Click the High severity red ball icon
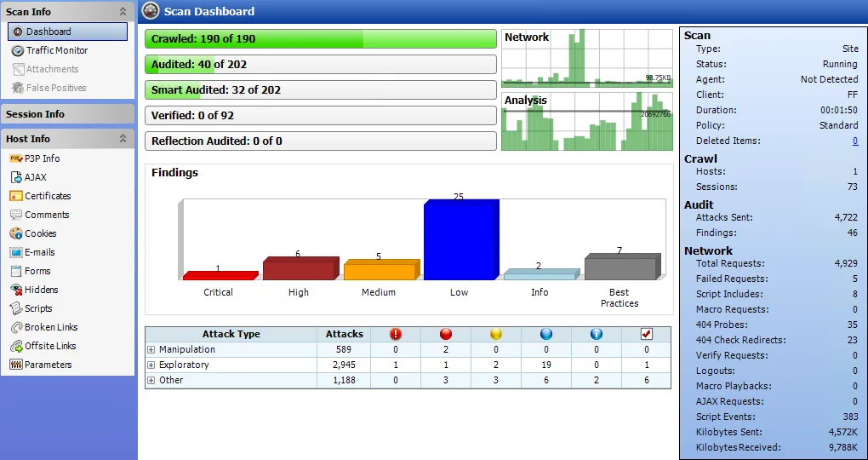868x460 pixels. pyautogui.click(x=446, y=334)
